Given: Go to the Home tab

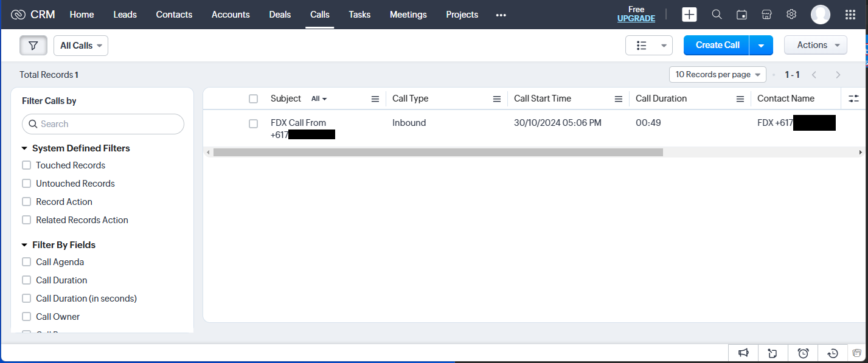Looking at the screenshot, I should 82,15.
